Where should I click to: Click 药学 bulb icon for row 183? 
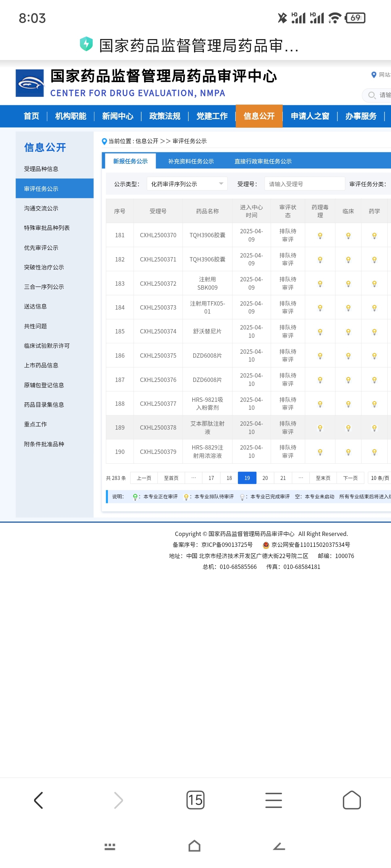pyautogui.click(x=374, y=284)
